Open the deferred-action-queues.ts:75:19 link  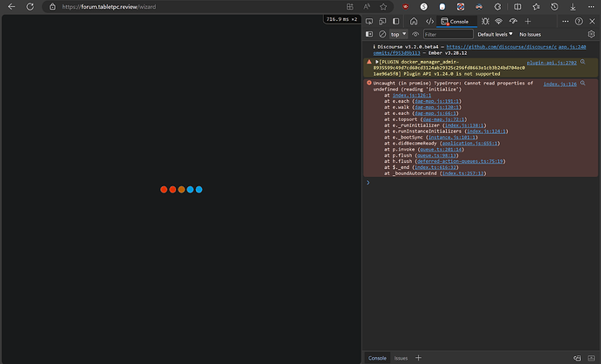(460, 161)
